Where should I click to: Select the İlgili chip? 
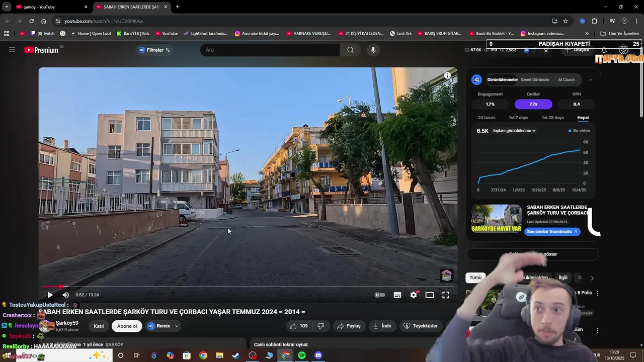click(563, 278)
